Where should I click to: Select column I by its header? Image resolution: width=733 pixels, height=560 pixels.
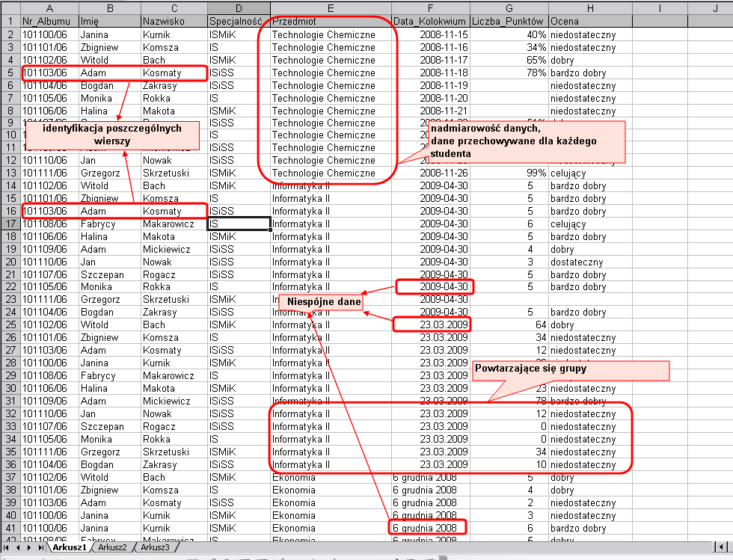click(660, 8)
